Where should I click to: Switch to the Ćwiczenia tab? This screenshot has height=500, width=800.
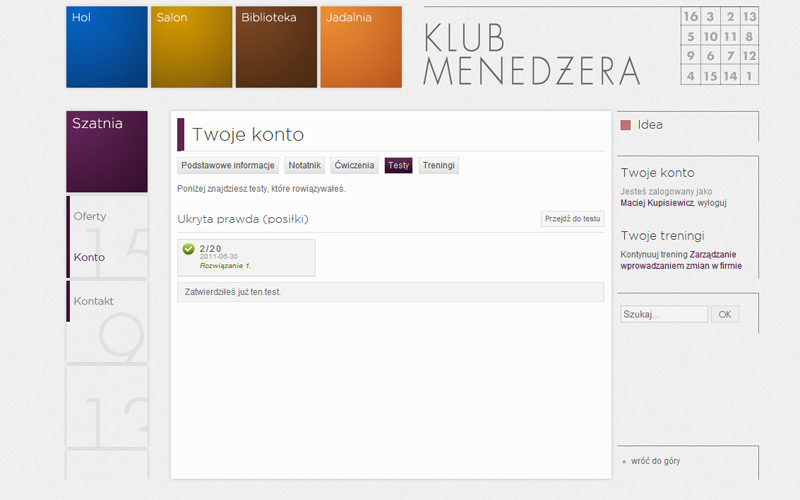coord(354,165)
